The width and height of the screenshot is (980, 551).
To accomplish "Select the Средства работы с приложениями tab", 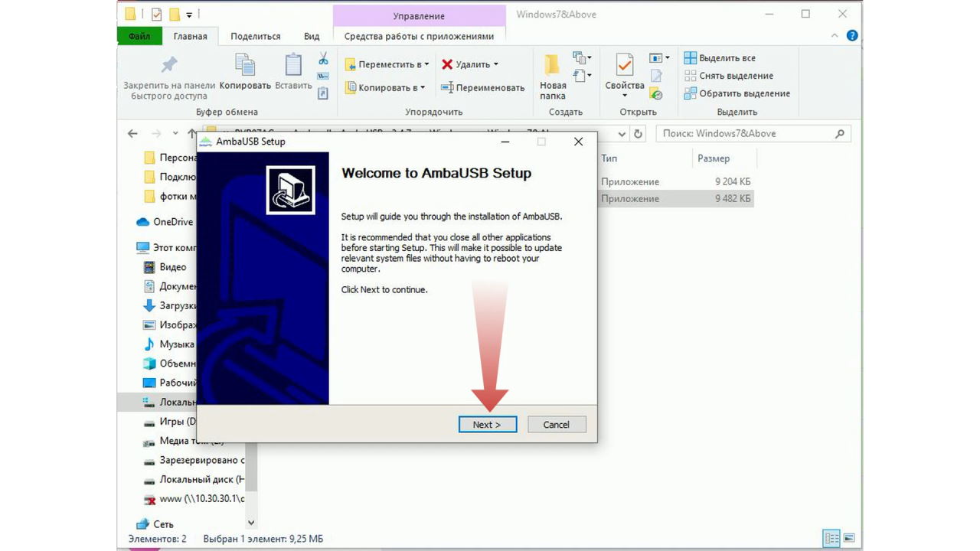I will coord(419,36).
